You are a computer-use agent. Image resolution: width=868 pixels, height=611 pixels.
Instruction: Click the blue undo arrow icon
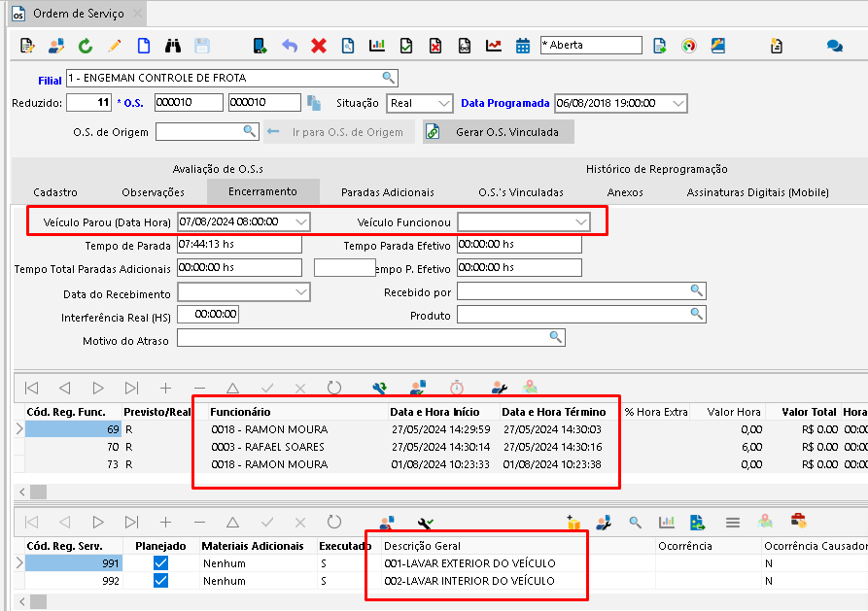click(x=290, y=46)
